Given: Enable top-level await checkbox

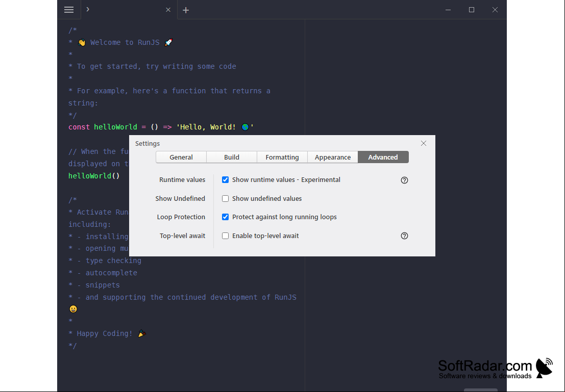Looking at the screenshot, I should [x=225, y=236].
